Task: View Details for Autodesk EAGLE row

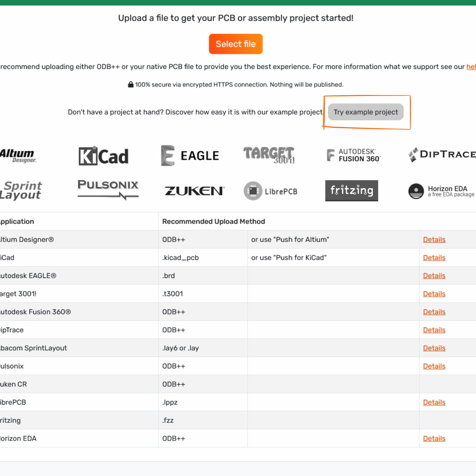Action: tap(434, 276)
